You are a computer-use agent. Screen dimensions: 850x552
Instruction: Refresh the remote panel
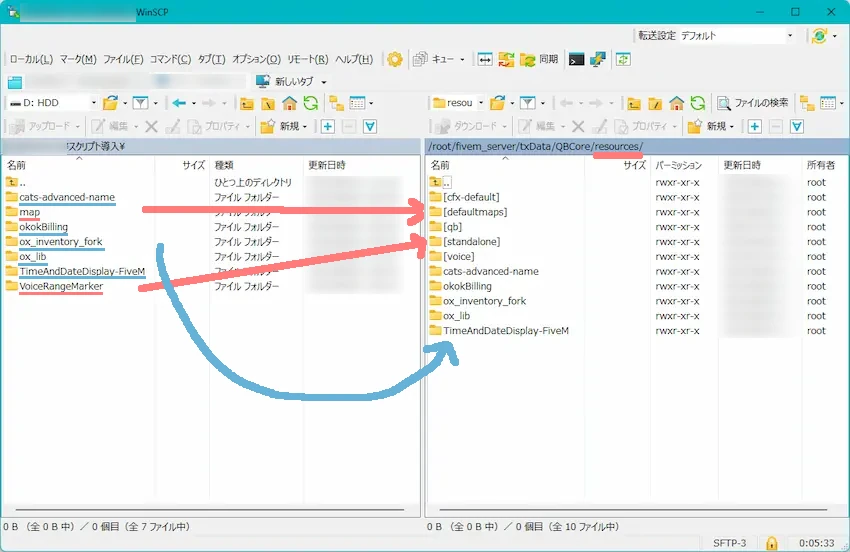pos(698,102)
